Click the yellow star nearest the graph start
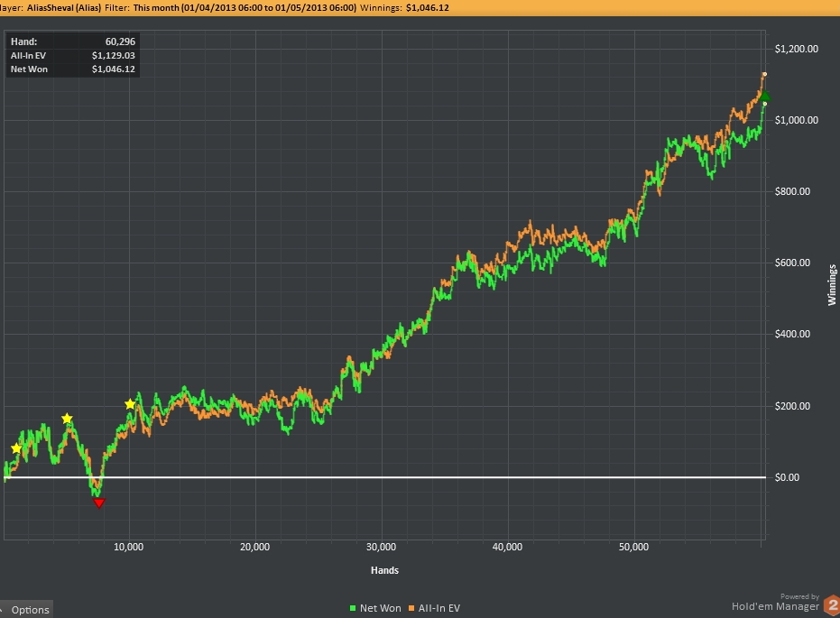 pos(16,448)
